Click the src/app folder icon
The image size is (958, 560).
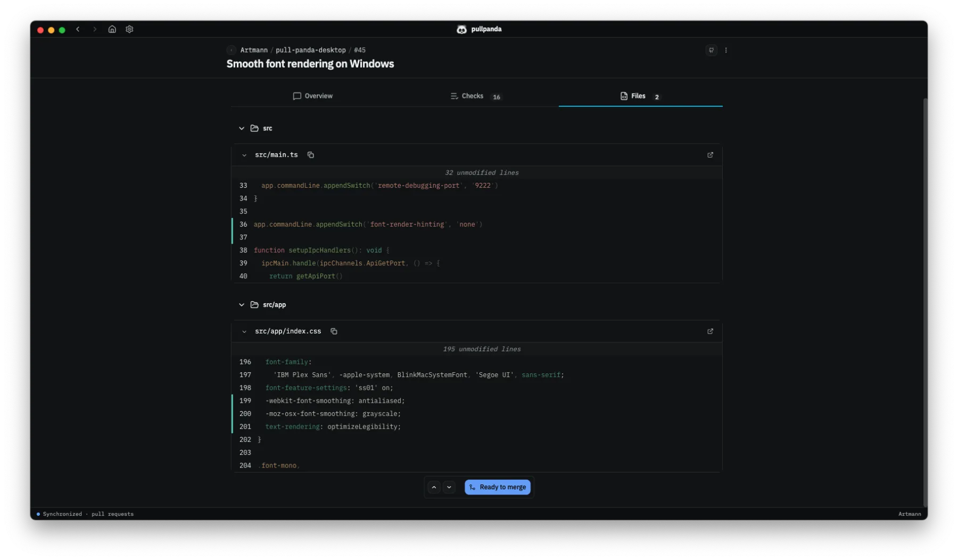(254, 305)
